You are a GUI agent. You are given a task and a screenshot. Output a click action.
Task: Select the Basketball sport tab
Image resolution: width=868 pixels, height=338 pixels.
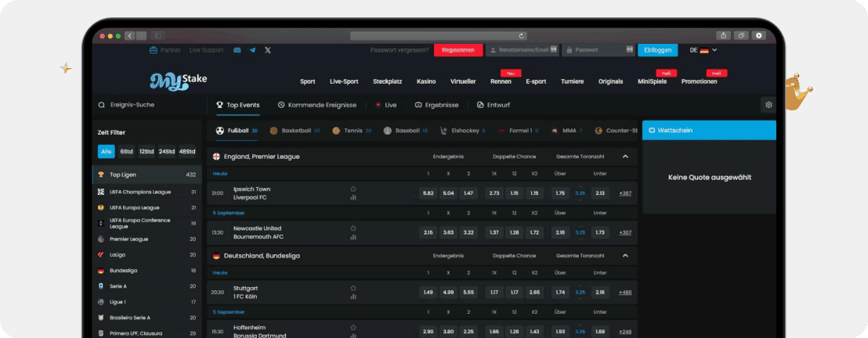(295, 131)
